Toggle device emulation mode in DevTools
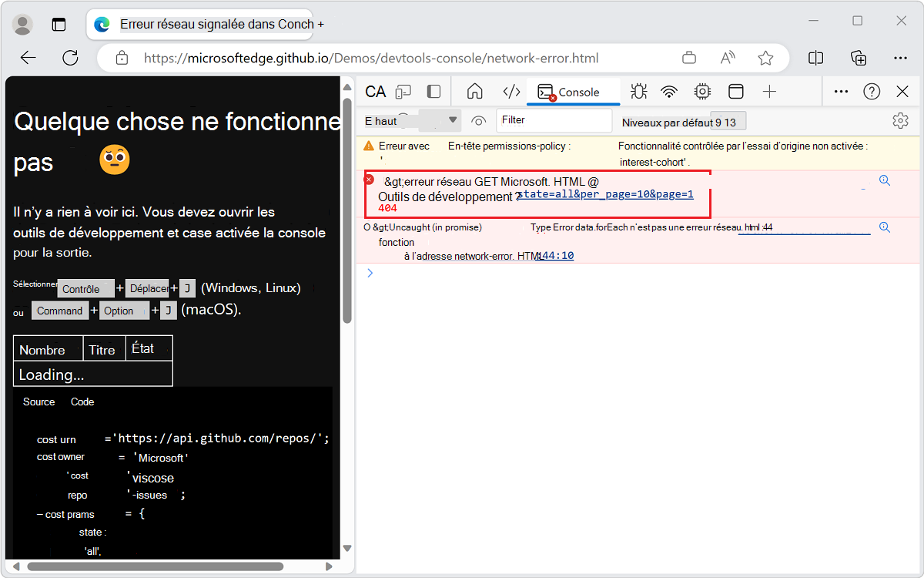Viewport: 924px width, 578px height. 403,91
